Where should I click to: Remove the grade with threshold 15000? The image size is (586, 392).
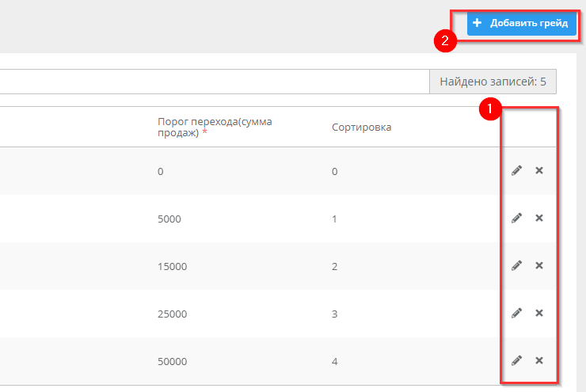tap(539, 265)
